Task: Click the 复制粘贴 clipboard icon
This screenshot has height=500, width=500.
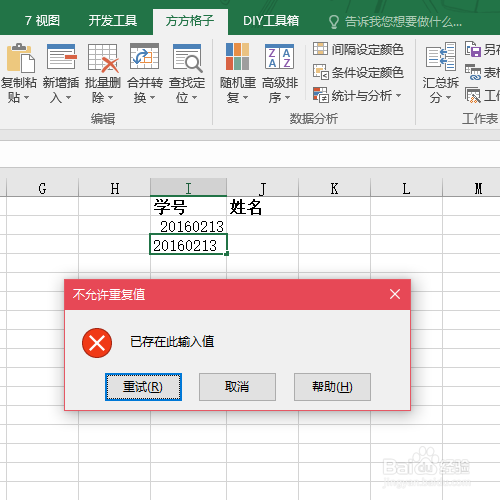Action: [x=20, y=58]
